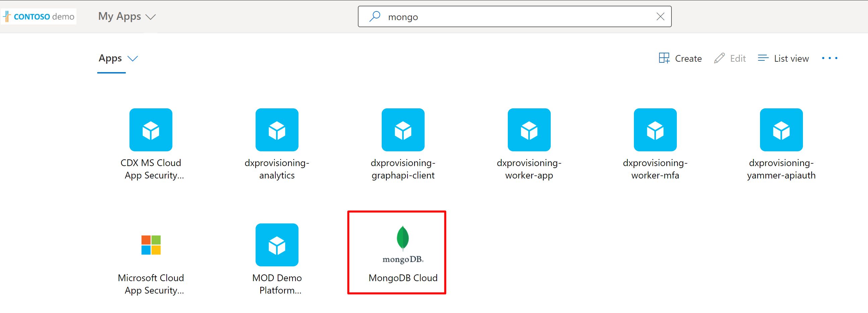Launch the dxprovisioning-analytics app icon
This screenshot has width=868, height=313.
[x=277, y=130]
